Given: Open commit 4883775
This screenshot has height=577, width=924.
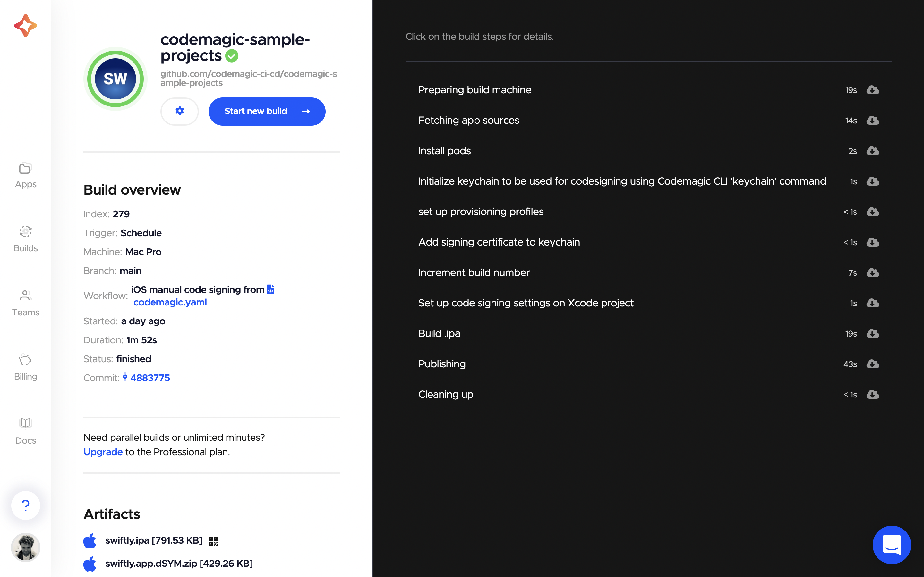Looking at the screenshot, I should click(x=150, y=377).
